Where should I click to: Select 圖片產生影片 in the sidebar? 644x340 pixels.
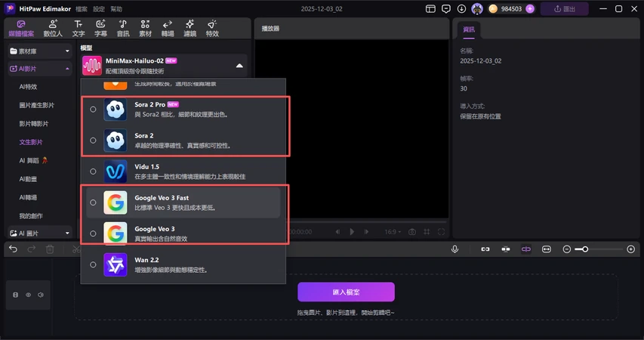point(36,105)
